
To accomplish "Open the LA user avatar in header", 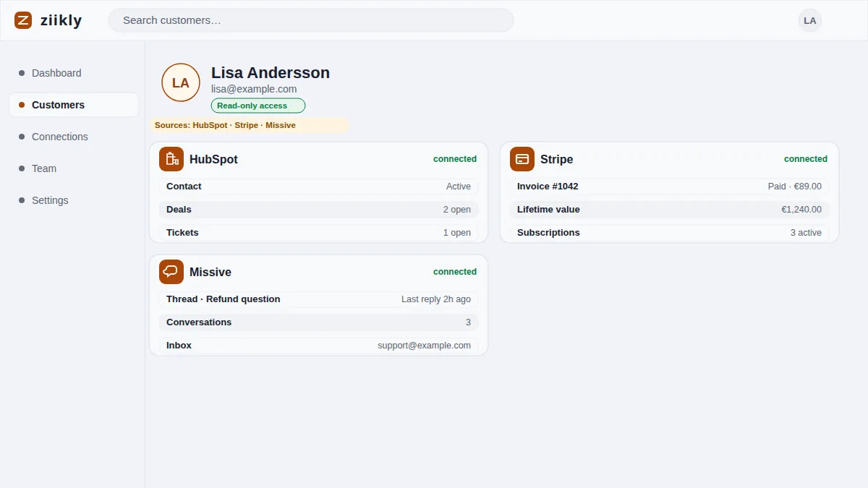I will coord(810,20).
